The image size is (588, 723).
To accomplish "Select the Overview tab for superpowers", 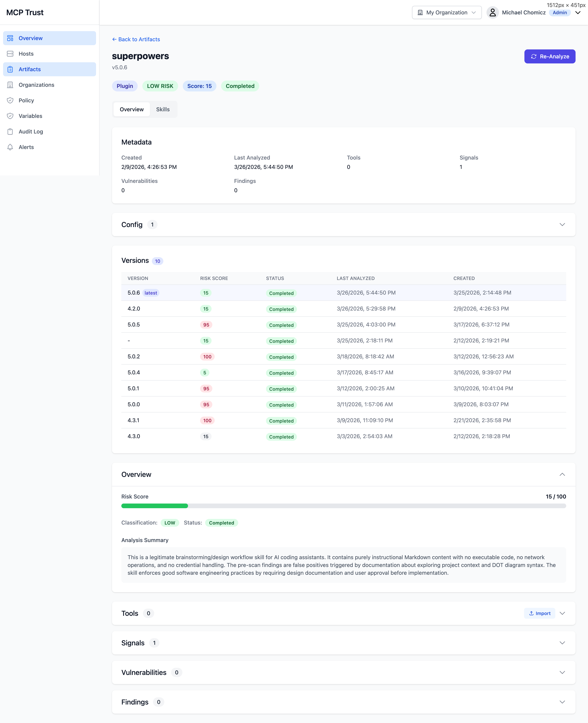I will pos(132,109).
